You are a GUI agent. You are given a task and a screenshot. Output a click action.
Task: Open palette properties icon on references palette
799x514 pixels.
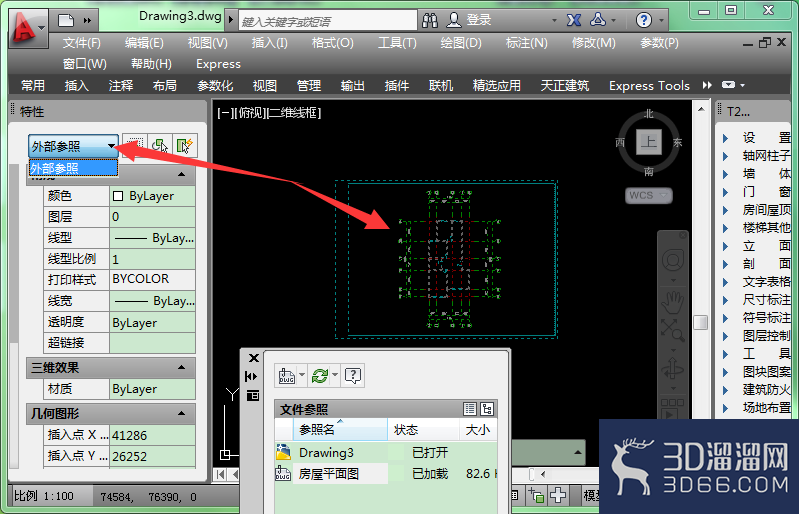coord(253,396)
